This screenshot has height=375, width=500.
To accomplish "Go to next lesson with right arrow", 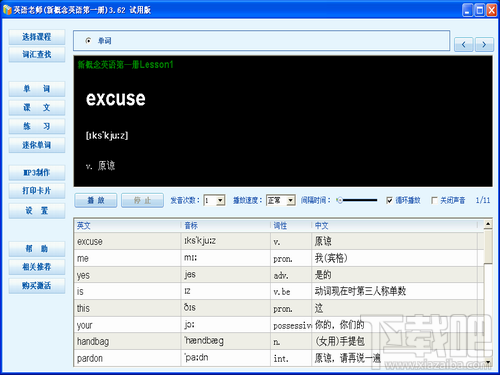I will click(484, 44).
